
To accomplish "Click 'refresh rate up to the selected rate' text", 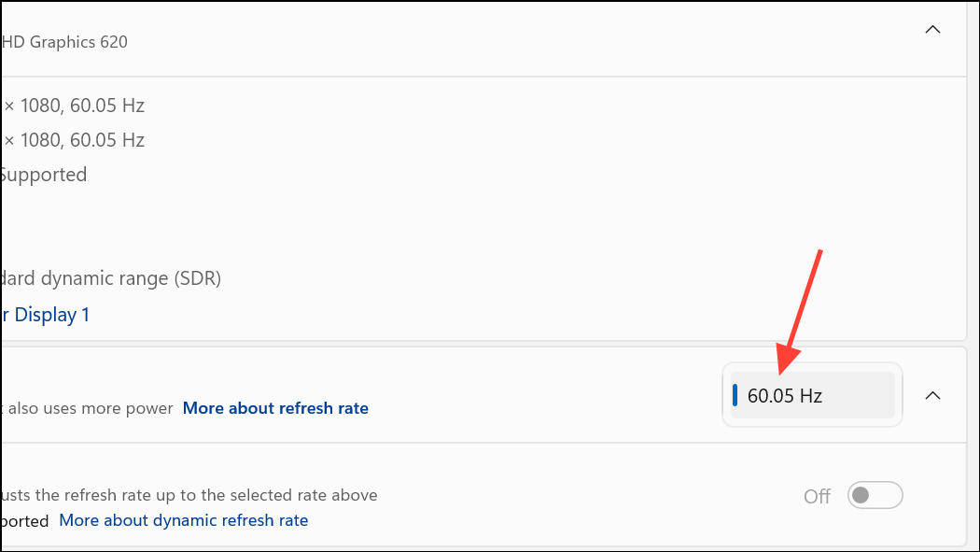I will coord(191,495).
